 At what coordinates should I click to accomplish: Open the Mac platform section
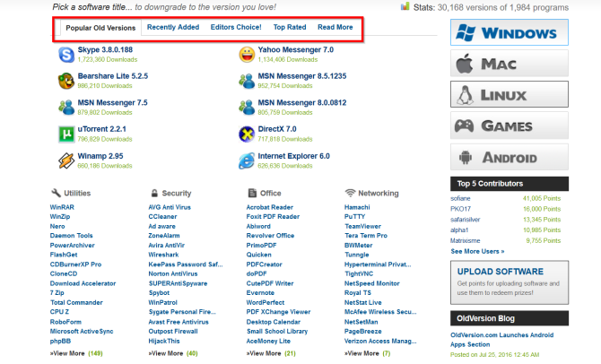point(510,64)
